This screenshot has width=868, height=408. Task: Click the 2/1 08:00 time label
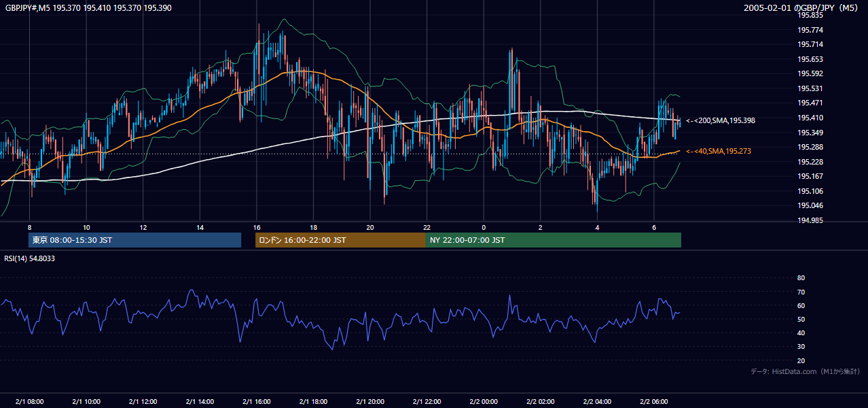pyautogui.click(x=29, y=402)
